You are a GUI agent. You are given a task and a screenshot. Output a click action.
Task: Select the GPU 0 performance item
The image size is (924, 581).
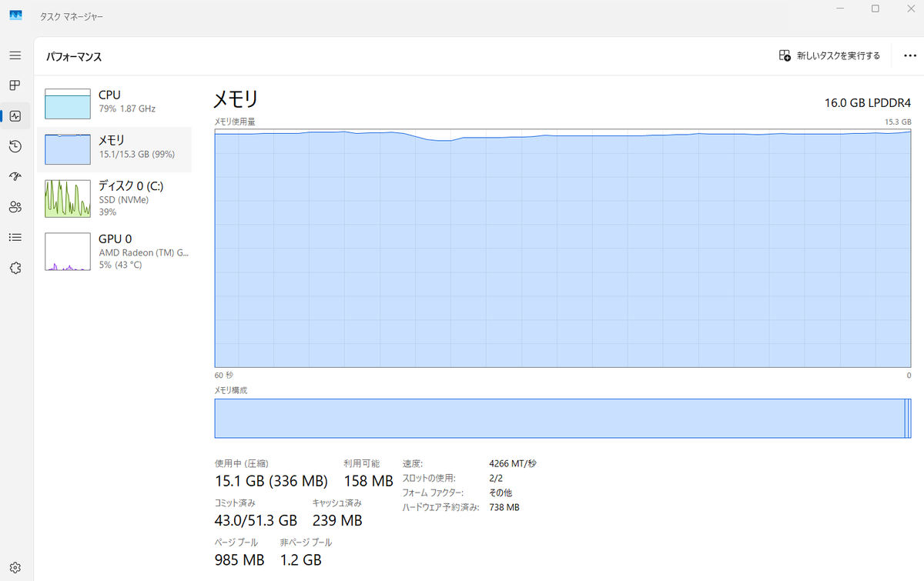(x=114, y=252)
